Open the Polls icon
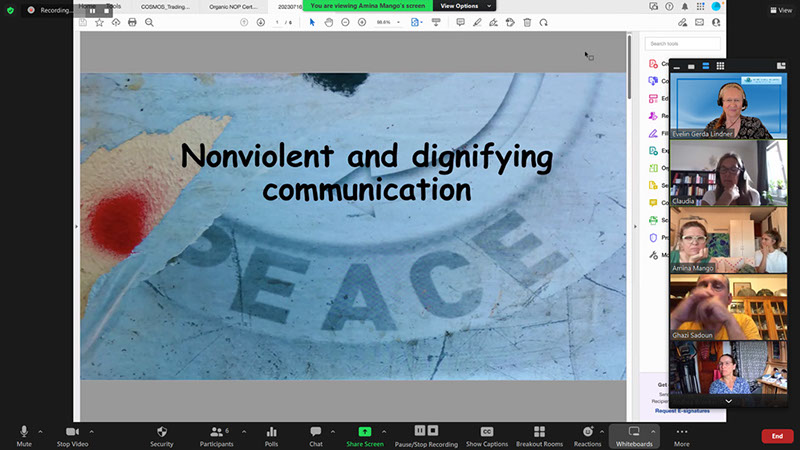 pos(271,436)
